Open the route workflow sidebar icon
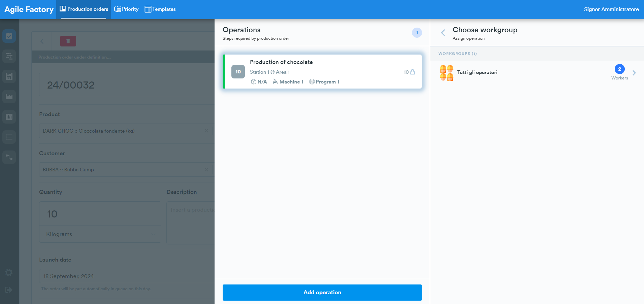 pos(9,157)
